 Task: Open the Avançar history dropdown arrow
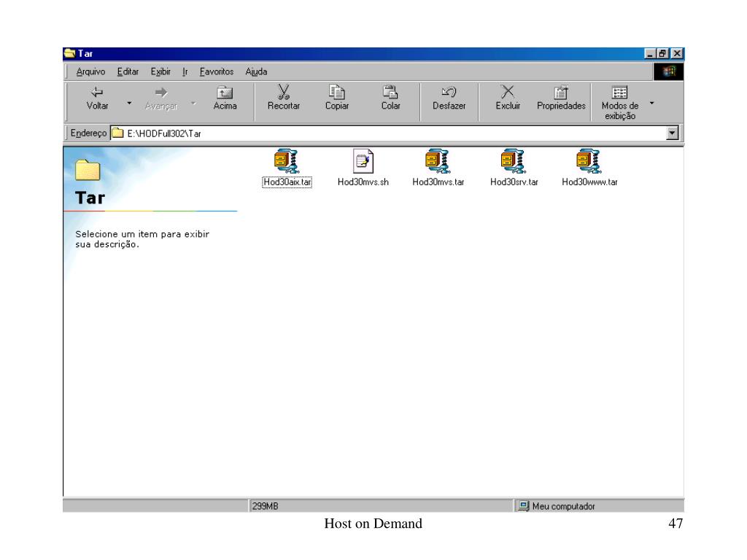pos(193,103)
